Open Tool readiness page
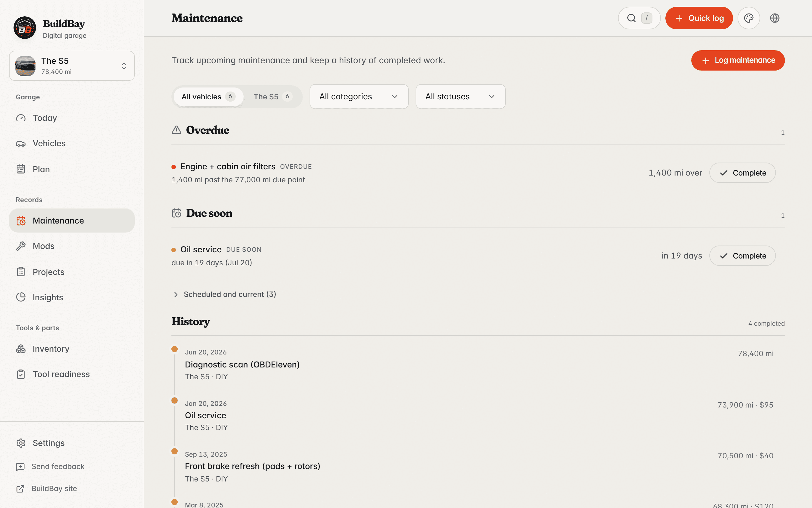 [72, 374]
